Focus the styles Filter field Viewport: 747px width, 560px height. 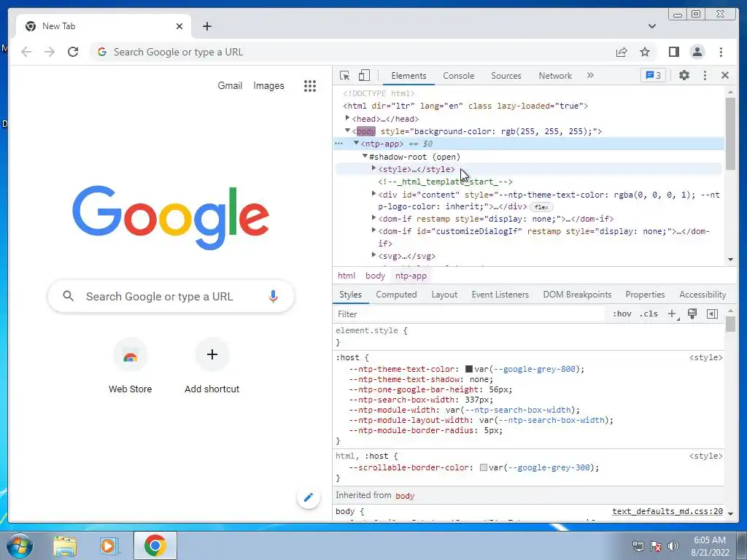point(469,314)
